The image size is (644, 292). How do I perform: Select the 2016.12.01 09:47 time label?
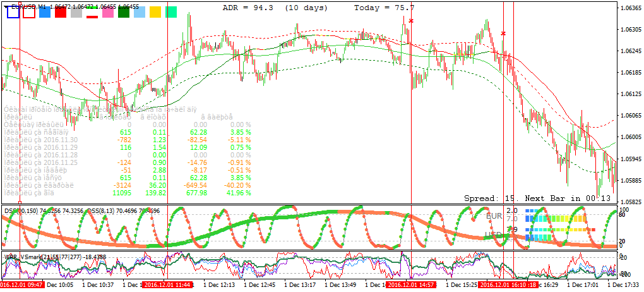click(x=21, y=284)
